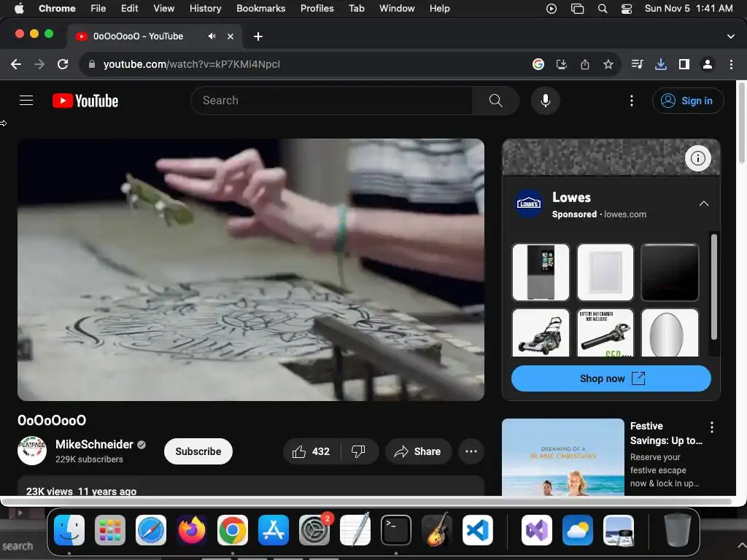Open Finder from the dock

(69, 530)
